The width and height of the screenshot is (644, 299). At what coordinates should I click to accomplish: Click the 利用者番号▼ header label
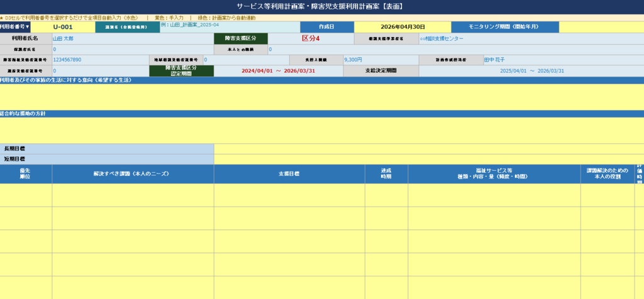click(x=15, y=27)
